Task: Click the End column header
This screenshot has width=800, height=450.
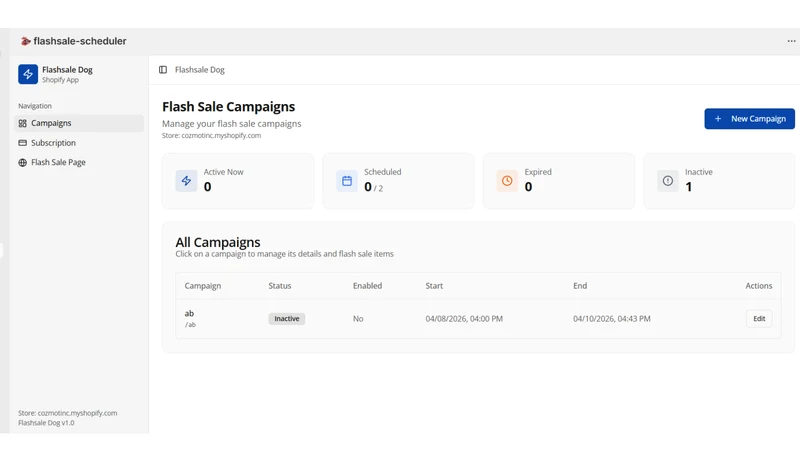Action: point(580,286)
